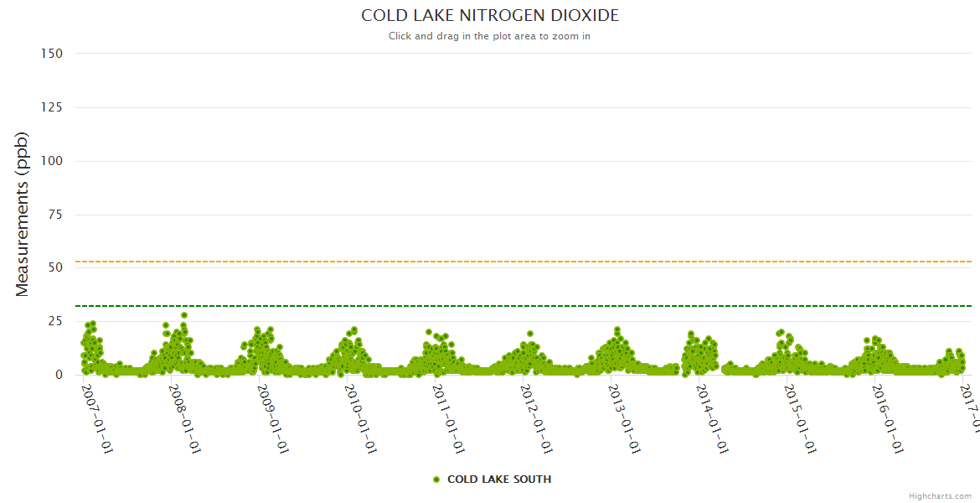
Task: Click the 2007-01-01 x-axis label
Action: (97, 418)
